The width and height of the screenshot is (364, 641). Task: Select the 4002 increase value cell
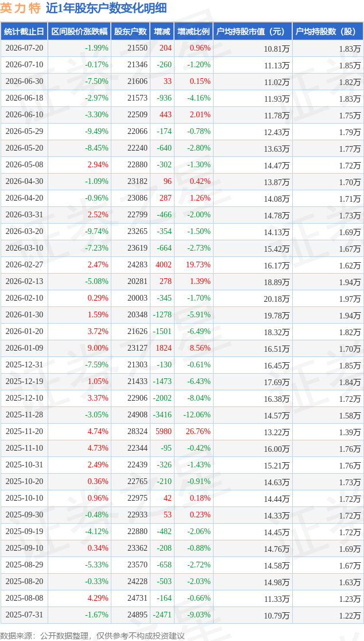click(x=162, y=264)
